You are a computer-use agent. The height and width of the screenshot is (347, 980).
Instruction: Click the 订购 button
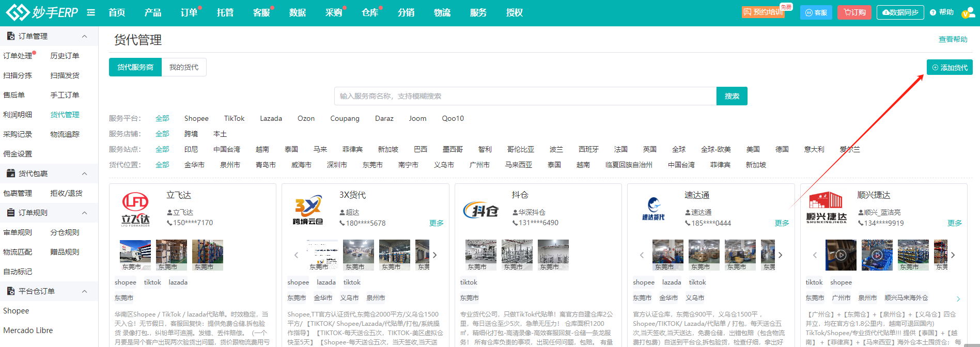point(854,12)
